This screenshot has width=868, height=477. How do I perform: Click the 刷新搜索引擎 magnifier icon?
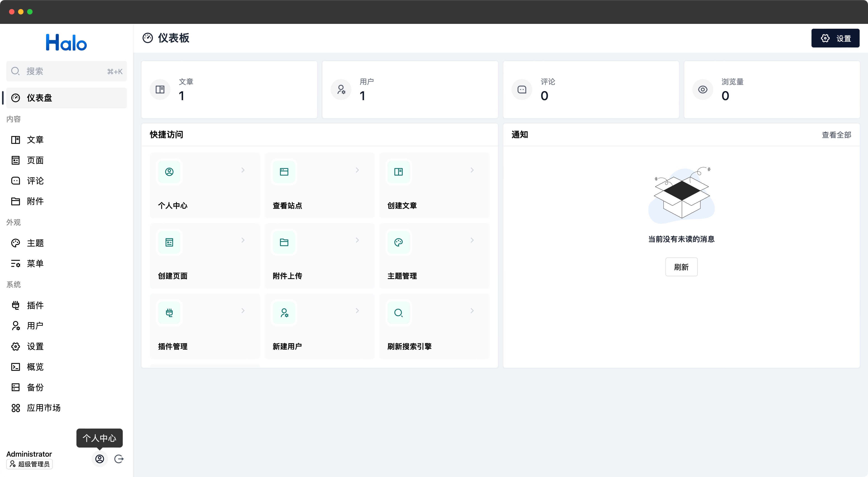399,313
